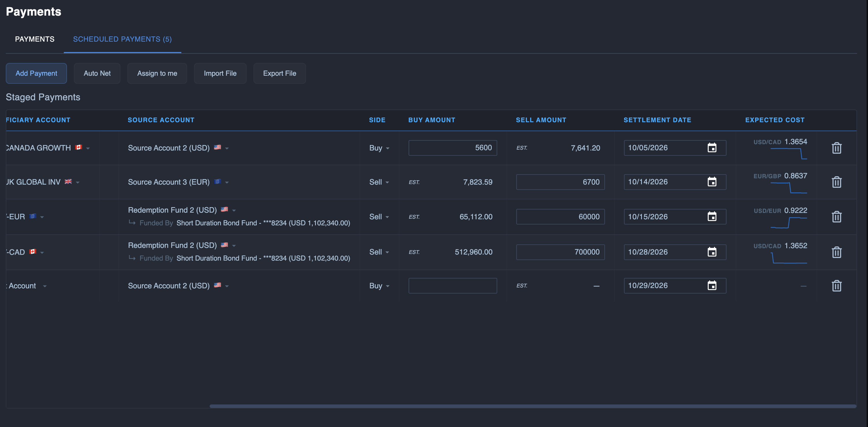Delete the CANADA GROWTH payment row
This screenshot has height=427, width=868.
(x=836, y=148)
